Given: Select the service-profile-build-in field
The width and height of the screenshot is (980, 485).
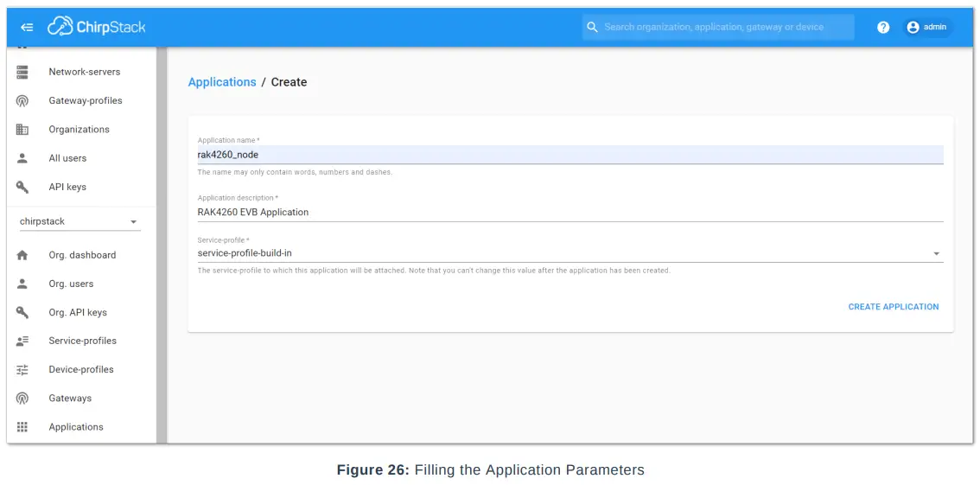Looking at the screenshot, I should click(570, 253).
